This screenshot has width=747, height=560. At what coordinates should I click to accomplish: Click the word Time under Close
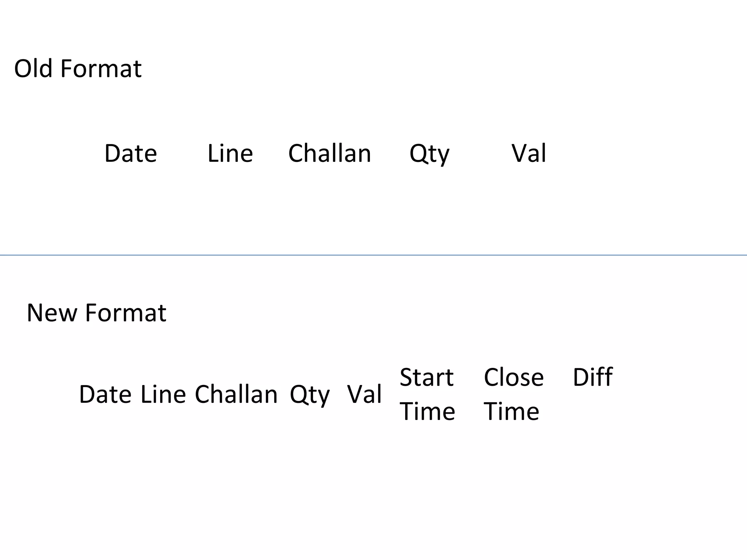[x=511, y=411]
